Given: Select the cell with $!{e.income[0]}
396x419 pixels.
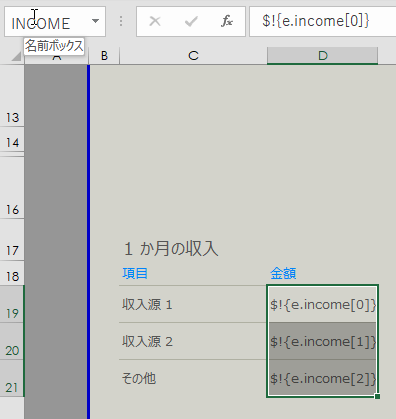Looking at the screenshot, I should coord(323,304).
